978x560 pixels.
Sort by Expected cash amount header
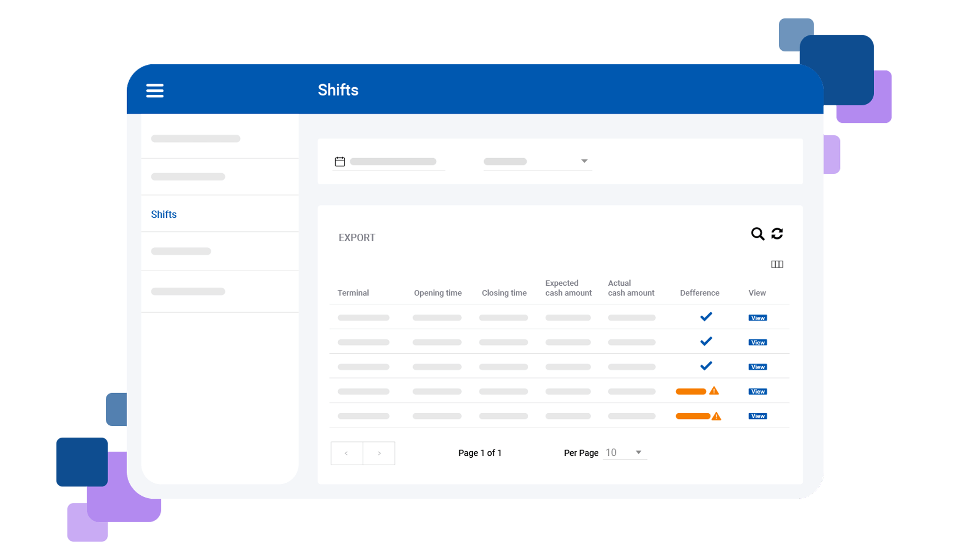pos(569,288)
